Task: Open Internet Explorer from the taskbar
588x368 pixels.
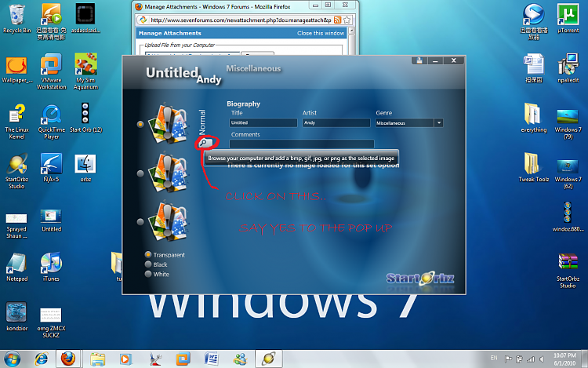Action: tap(41, 359)
